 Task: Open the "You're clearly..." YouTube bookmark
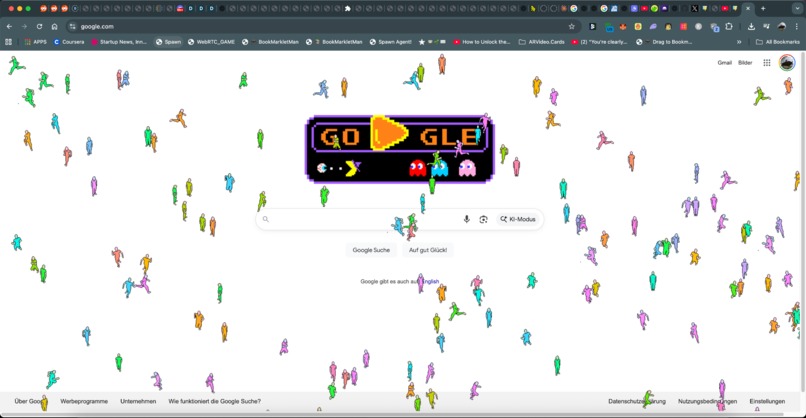pyautogui.click(x=599, y=42)
